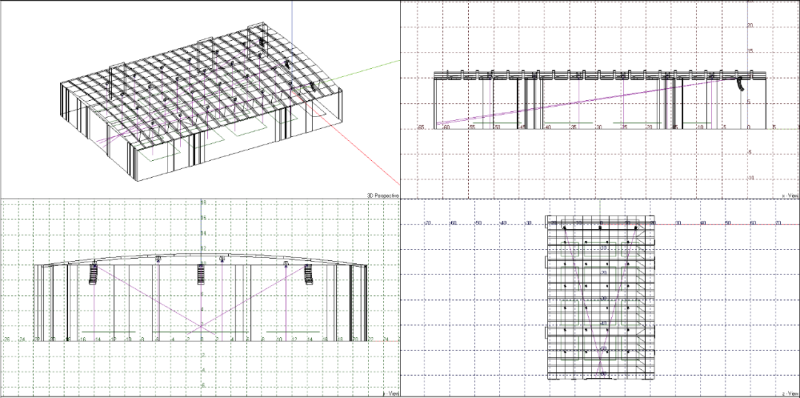Viewport: 800px width, 398px height.
Task: Click the 0 origin mark in front view
Action: (x=202, y=339)
